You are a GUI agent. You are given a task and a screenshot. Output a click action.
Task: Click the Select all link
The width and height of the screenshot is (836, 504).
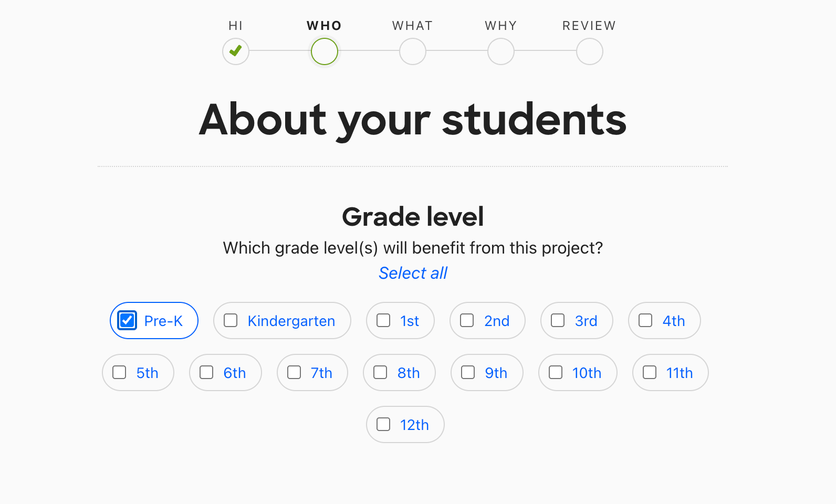[413, 273]
